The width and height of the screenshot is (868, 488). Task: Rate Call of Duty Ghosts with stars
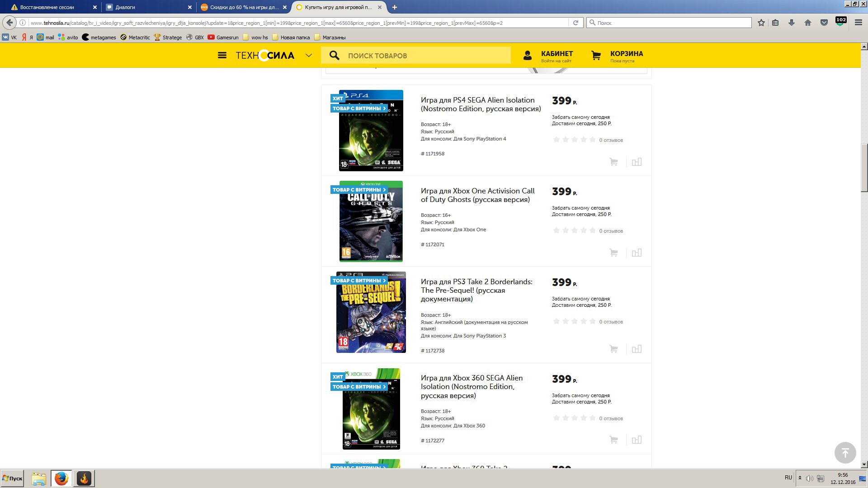point(574,230)
